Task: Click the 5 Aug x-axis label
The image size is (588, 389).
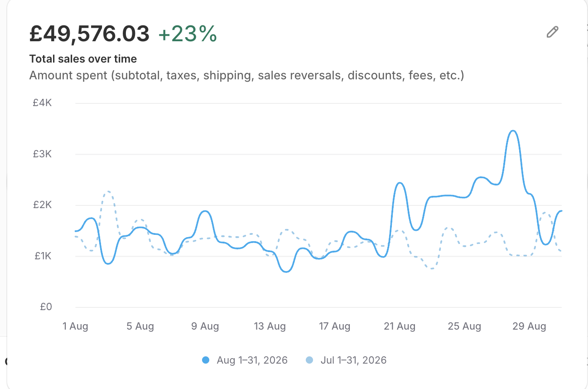Action: (x=140, y=326)
